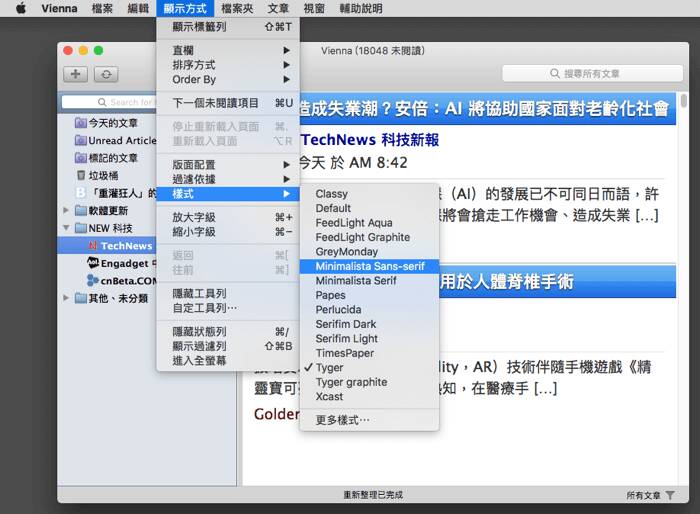
Task: Open the TechNews 科技新報 source link
Action: pos(370,140)
